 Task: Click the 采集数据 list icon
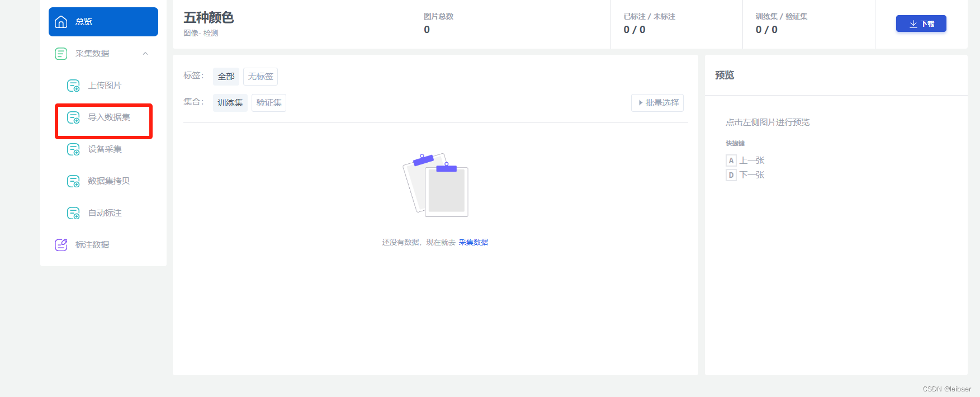point(61,54)
